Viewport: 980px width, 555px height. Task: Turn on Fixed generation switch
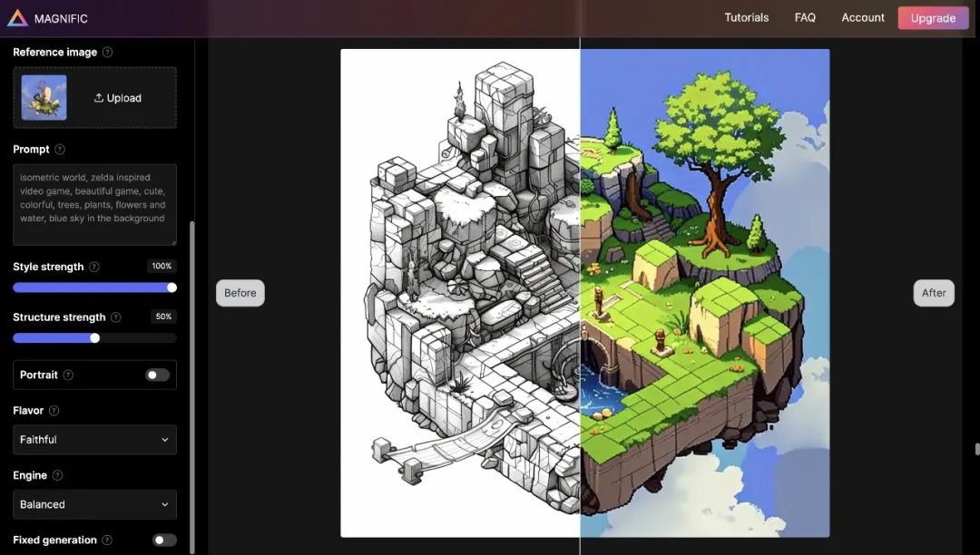164,540
